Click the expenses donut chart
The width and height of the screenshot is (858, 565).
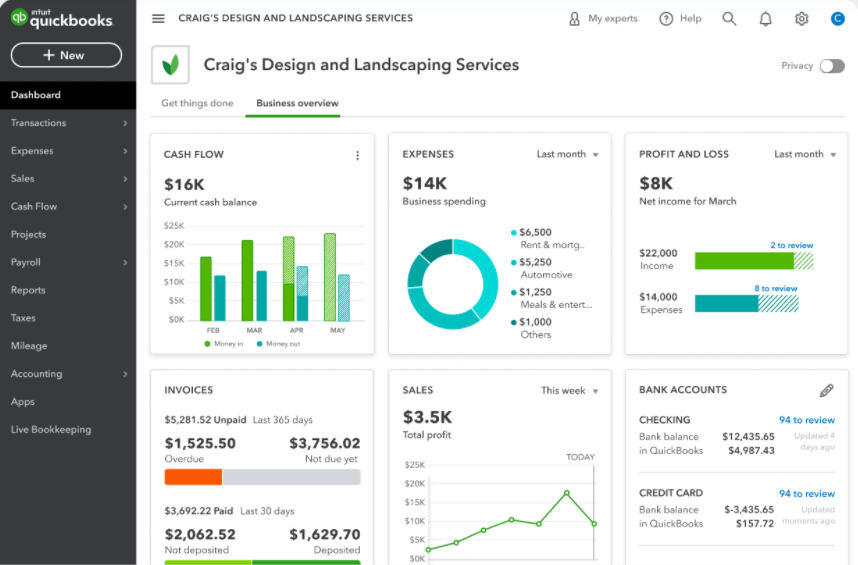tap(453, 284)
